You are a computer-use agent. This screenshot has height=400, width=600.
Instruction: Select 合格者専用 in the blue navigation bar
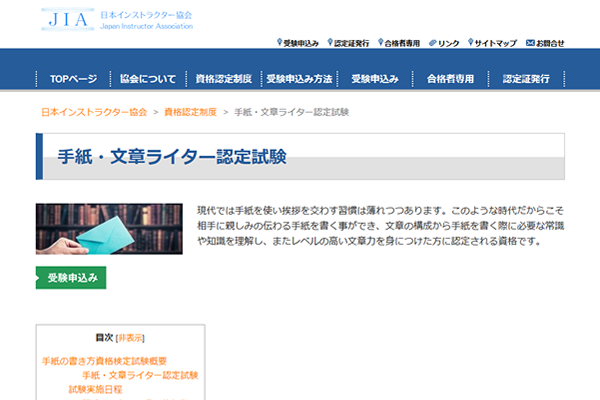pyautogui.click(x=451, y=78)
